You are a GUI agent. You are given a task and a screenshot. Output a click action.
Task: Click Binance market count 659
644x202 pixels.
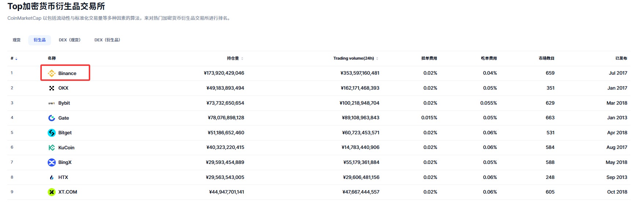[x=550, y=73]
